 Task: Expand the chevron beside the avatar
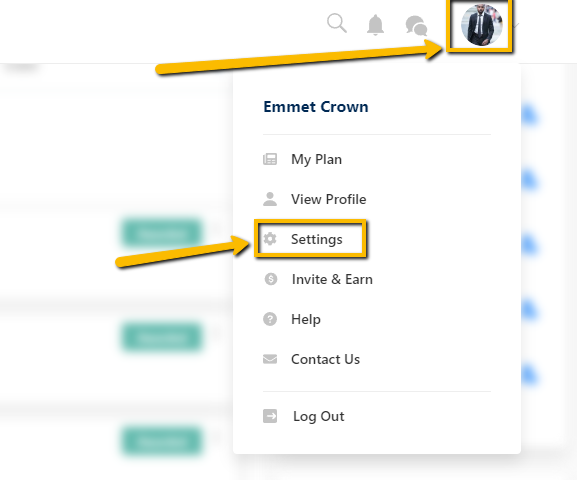[x=516, y=25]
